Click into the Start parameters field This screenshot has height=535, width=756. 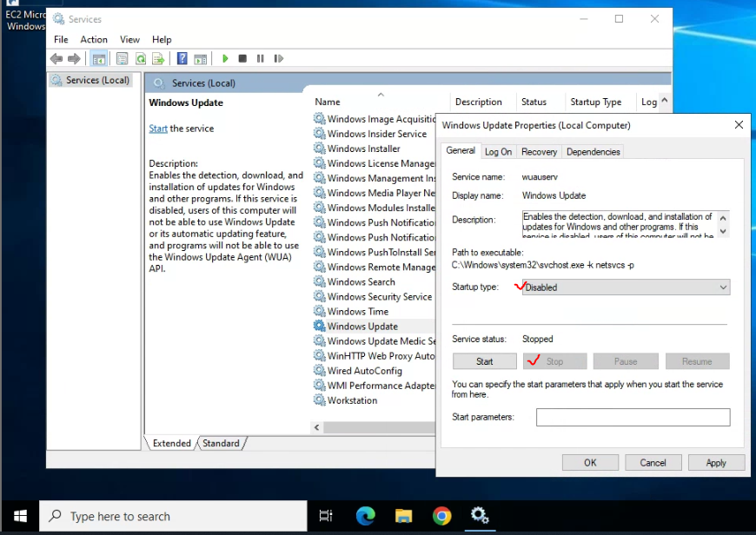tap(633, 418)
